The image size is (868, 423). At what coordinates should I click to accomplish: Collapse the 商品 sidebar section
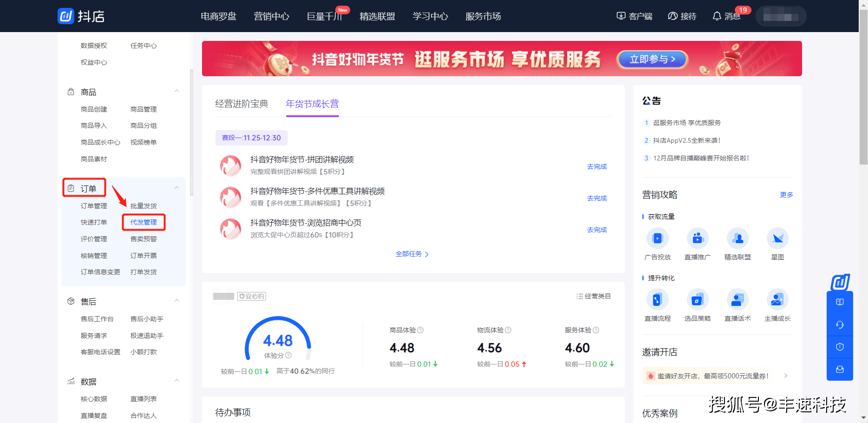[x=176, y=92]
